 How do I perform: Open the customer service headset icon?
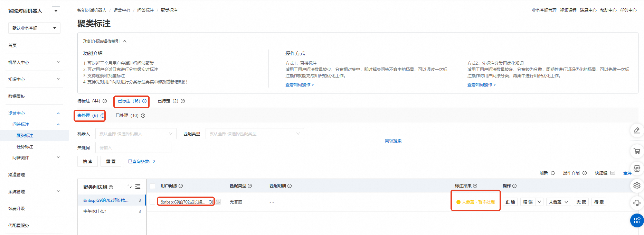pyautogui.click(x=637, y=203)
